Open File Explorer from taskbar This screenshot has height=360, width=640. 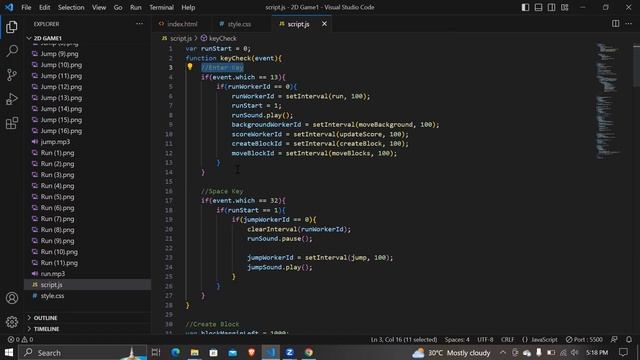click(x=194, y=352)
